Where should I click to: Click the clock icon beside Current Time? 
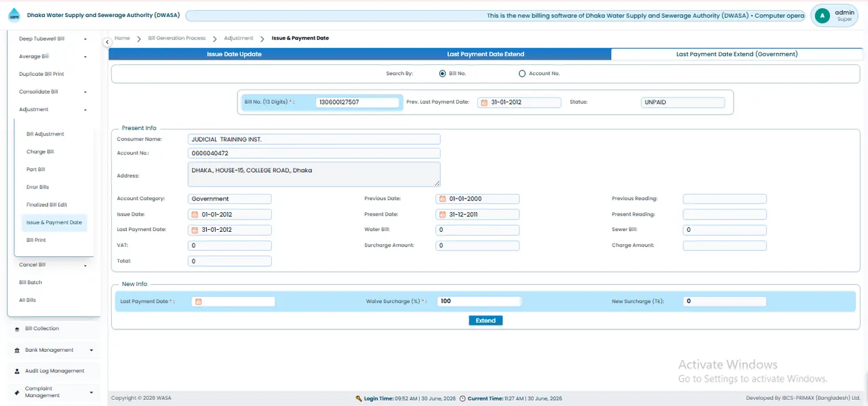coord(462,399)
